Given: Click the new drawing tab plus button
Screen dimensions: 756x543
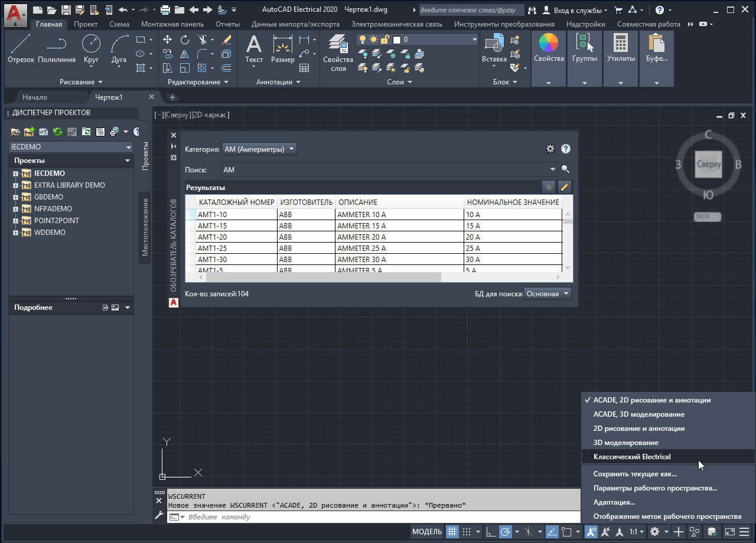Looking at the screenshot, I should [x=172, y=97].
